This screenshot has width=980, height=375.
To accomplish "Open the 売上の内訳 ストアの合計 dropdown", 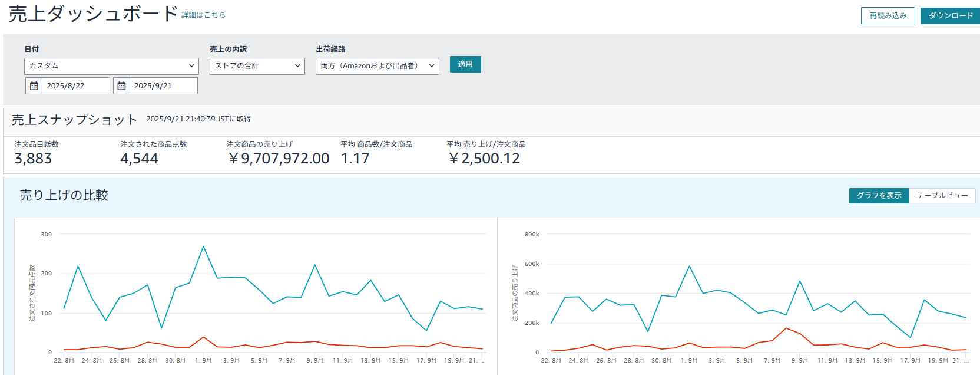I will (x=257, y=66).
